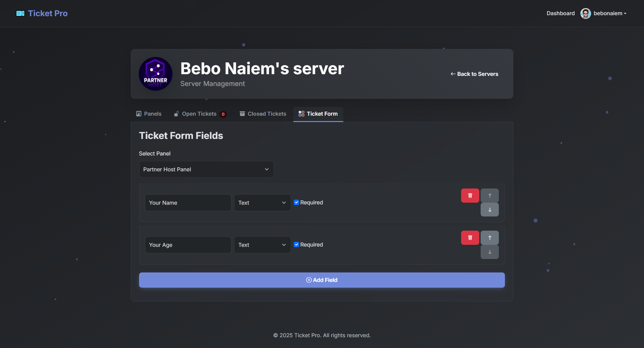Move Your Name field down

(x=489, y=210)
